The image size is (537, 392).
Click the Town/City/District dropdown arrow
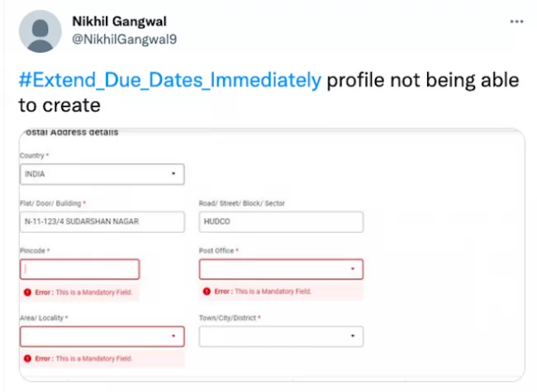pos(353,336)
